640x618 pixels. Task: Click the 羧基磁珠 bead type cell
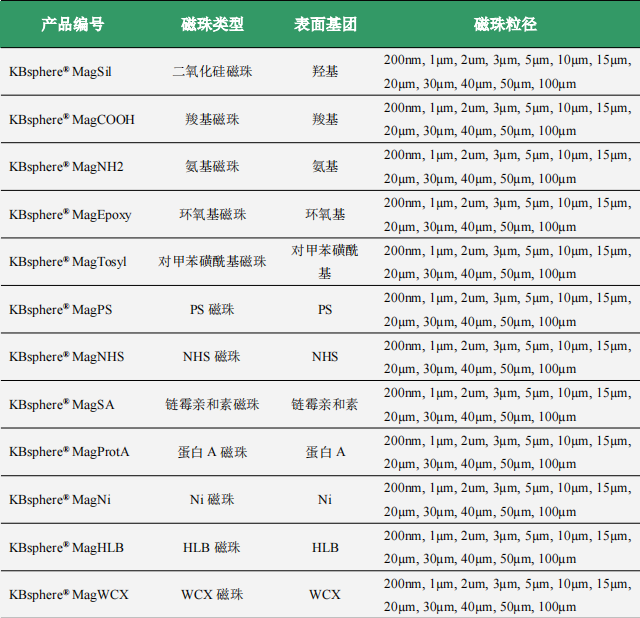(212, 119)
